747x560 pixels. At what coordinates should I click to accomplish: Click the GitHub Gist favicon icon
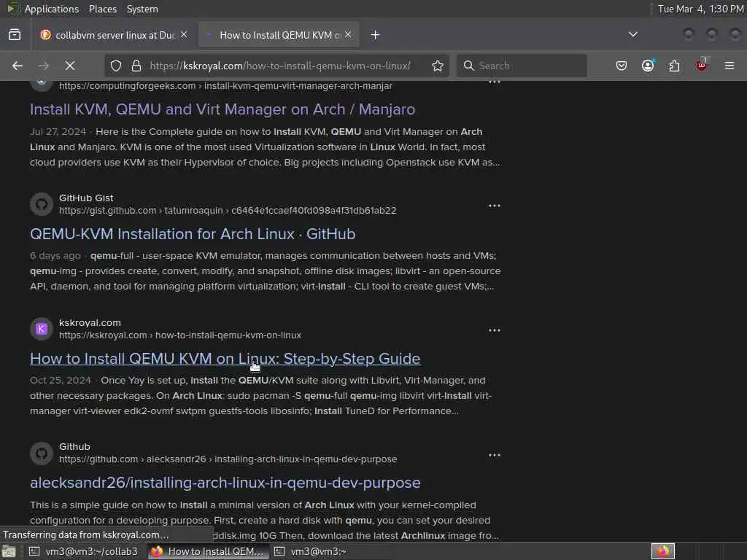(42, 204)
